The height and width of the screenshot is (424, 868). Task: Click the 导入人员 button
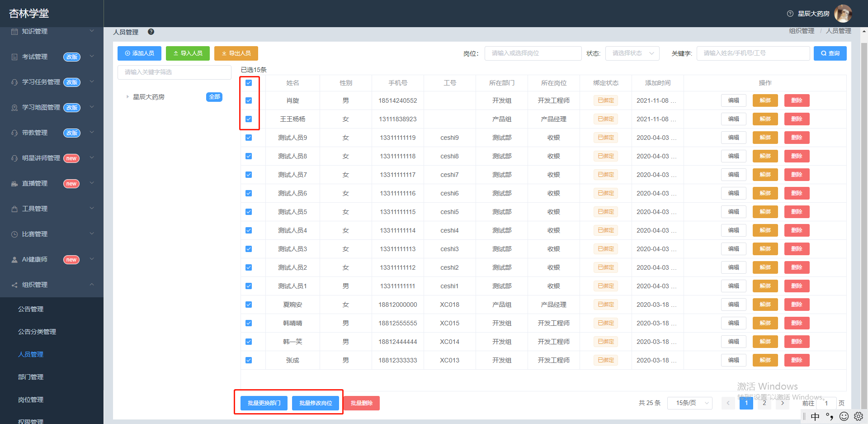[x=188, y=53]
